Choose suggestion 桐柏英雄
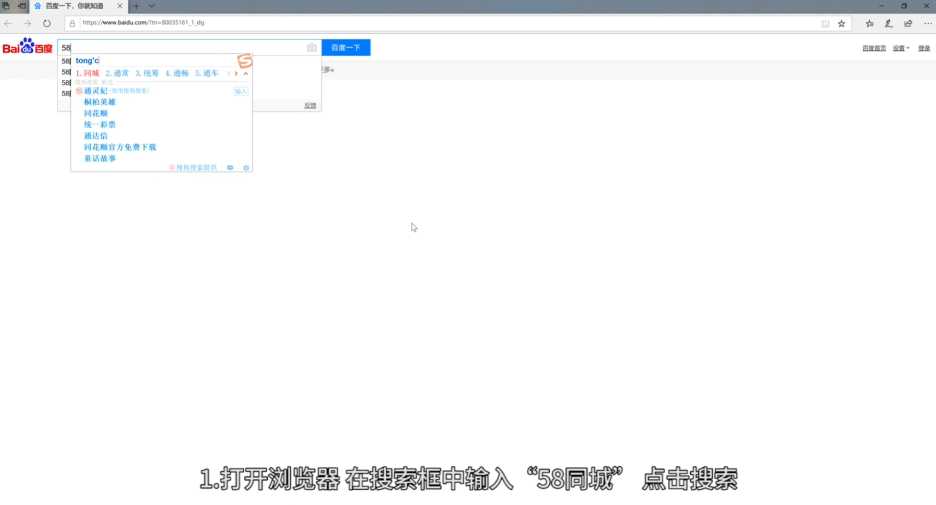Screen dimensions: 936x505 tap(100, 102)
